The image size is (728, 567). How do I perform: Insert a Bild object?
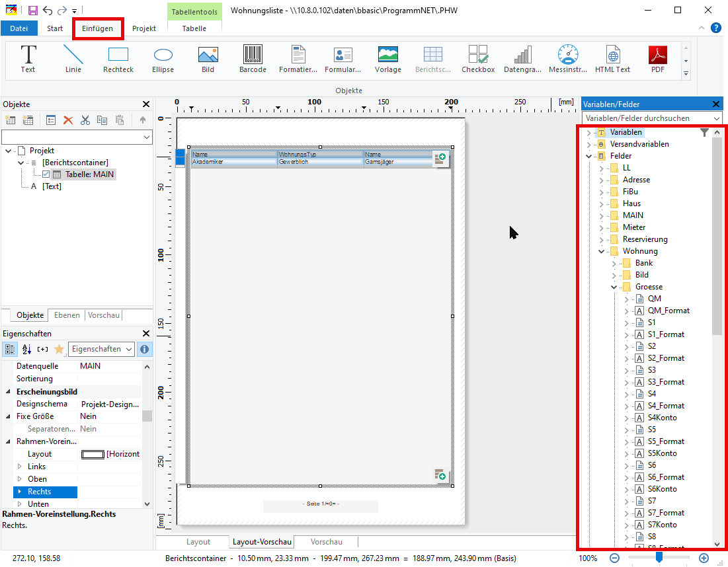coord(208,59)
